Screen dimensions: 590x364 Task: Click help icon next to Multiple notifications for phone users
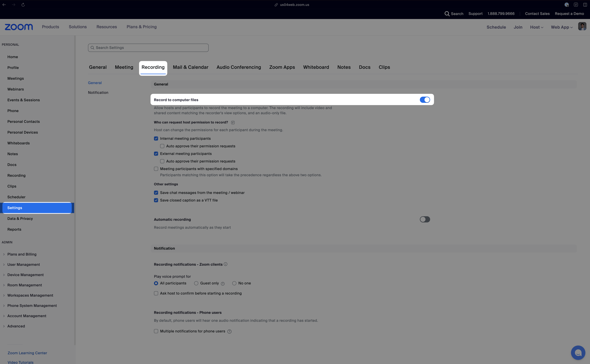point(230,332)
